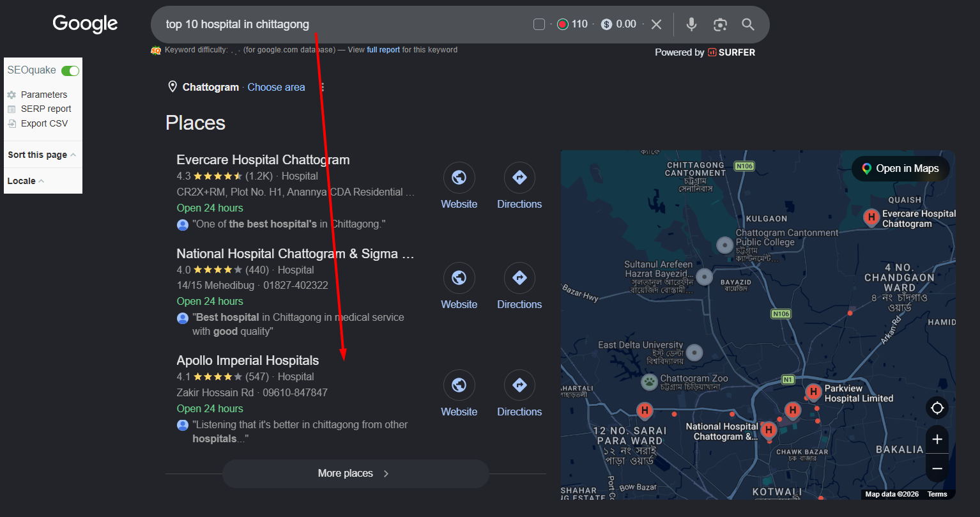Click the Choose area link
This screenshot has height=517, width=980.
(x=276, y=87)
